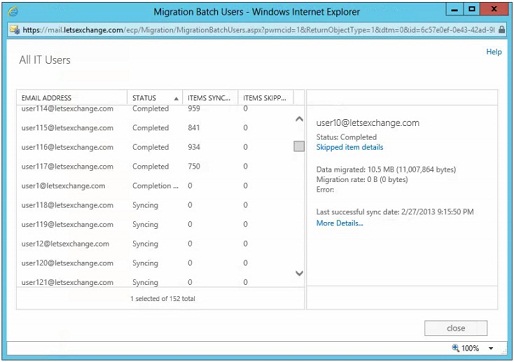Open the More Details... link
The height and width of the screenshot is (362, 514).
[340, 223]
